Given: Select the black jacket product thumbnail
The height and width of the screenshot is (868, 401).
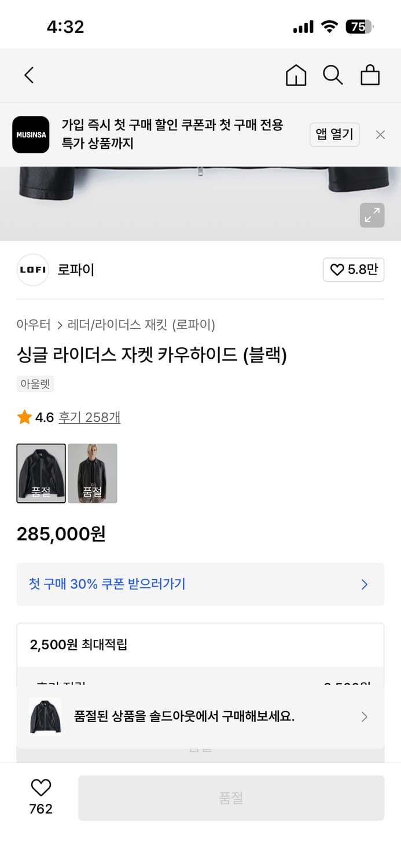Looking at the screenshot, I should pyautogui.click(x=41, y=473).
